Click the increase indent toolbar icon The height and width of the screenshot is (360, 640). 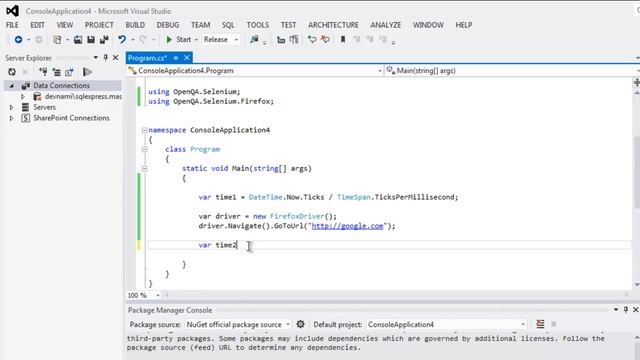click(x=294, y=40)
